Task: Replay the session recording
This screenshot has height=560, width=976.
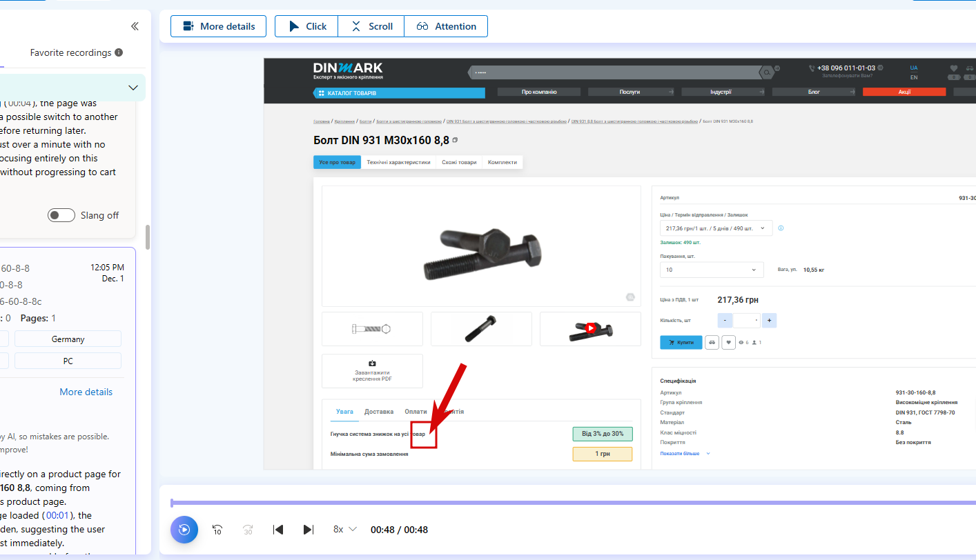Action: 184,530
